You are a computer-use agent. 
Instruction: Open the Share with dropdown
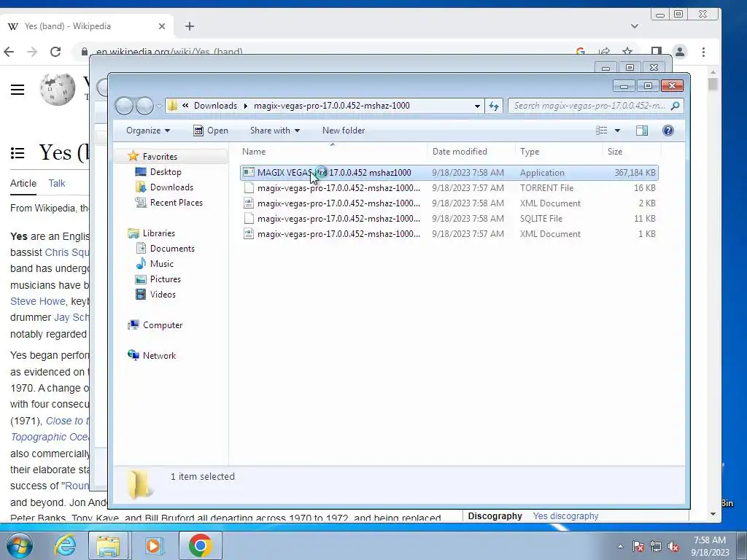(275, 131)
